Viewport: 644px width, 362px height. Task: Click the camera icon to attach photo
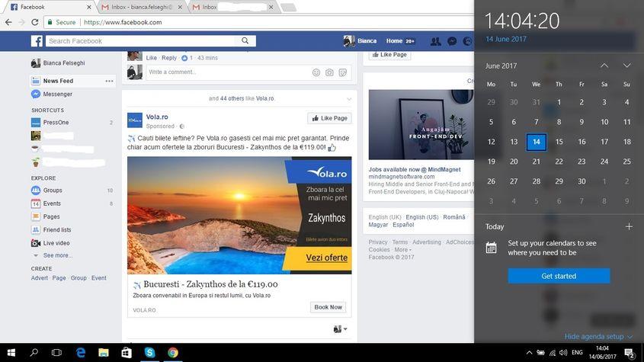[x=329, y=72]
